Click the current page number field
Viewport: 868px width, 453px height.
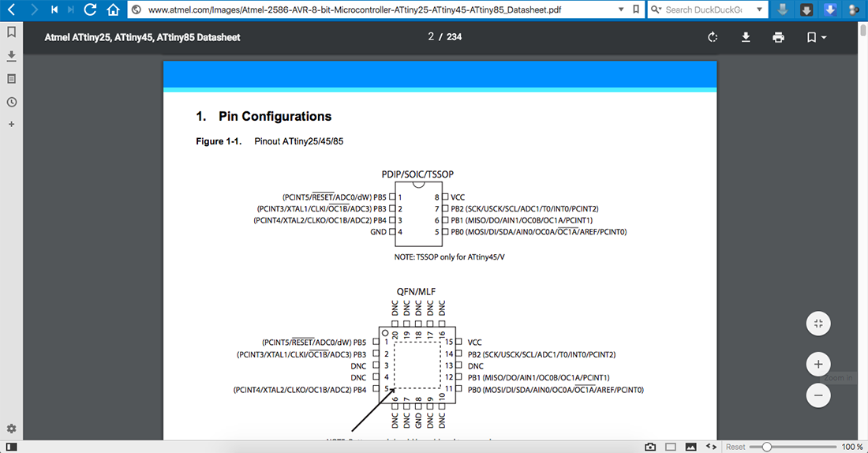[x=431, y=36]
